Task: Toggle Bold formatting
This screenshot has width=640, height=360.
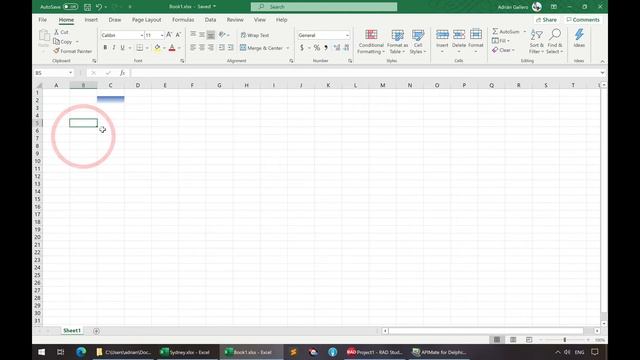Action: pos(105,48)
